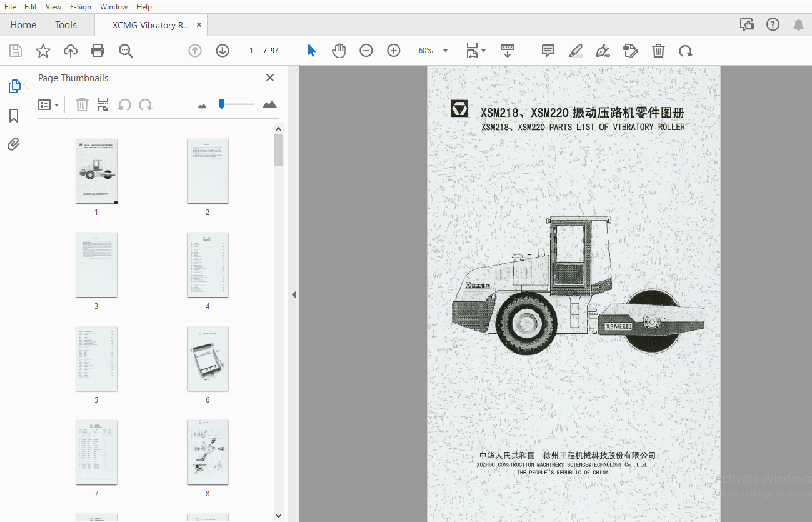This screenshot has height=522, width=812.
Task: Collapse the navigation pane arrow
Action: click(x=294, y=294)
